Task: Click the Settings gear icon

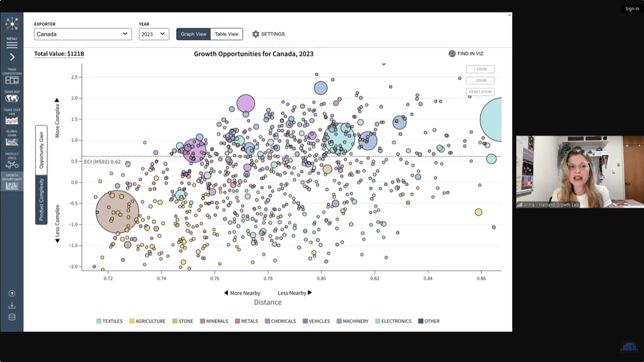Action: coord(255,34)
